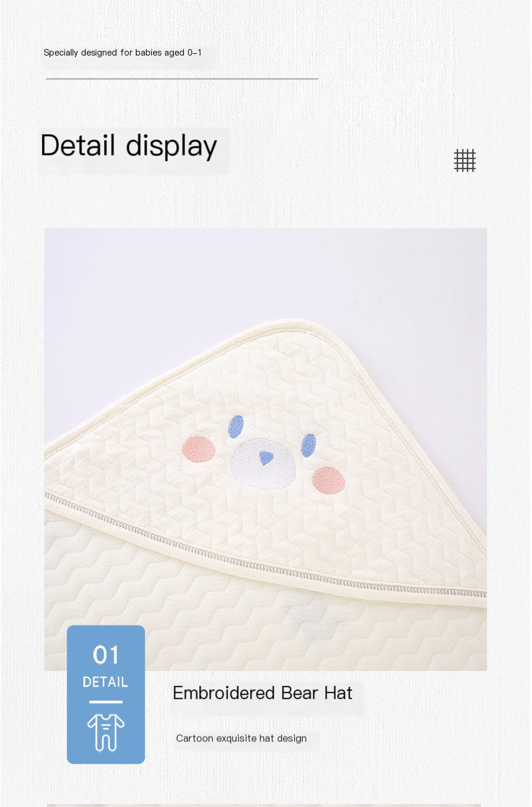Click the 'Detail display' heading
The image size is (532, 807).
coord(129,146)
